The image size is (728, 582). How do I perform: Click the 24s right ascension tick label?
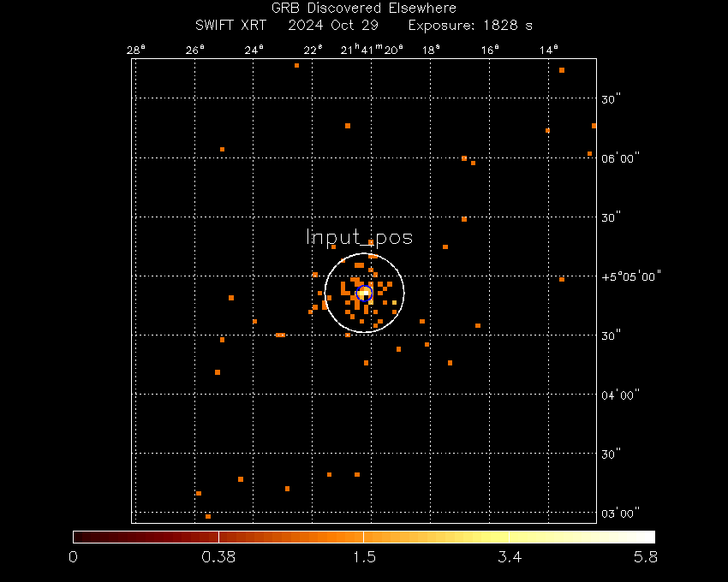(254, 50)
